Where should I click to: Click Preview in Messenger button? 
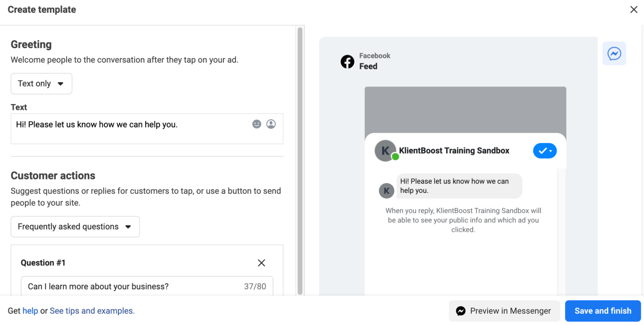coord(504,311)
